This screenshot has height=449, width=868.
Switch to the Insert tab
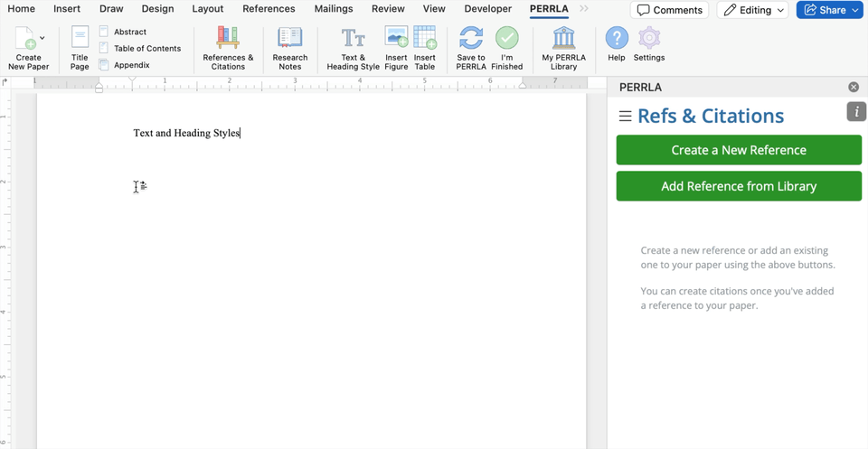point(67,9)
